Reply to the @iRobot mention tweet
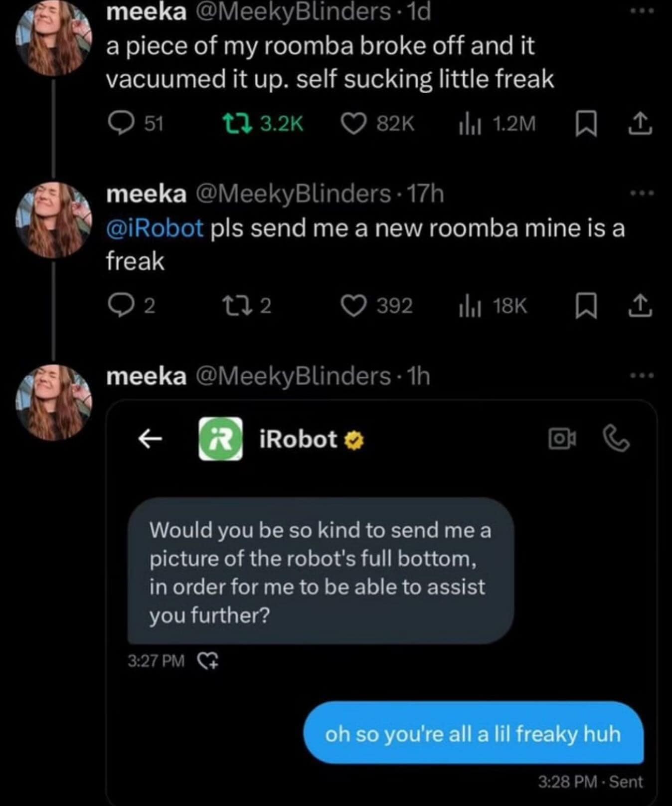 point(120,305)
